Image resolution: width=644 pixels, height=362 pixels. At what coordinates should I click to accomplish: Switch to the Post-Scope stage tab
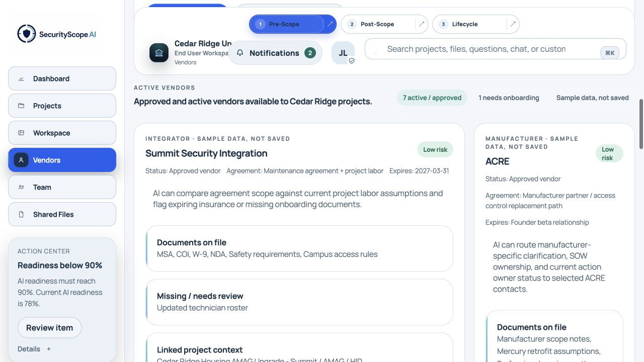click(x=378, y=24)
